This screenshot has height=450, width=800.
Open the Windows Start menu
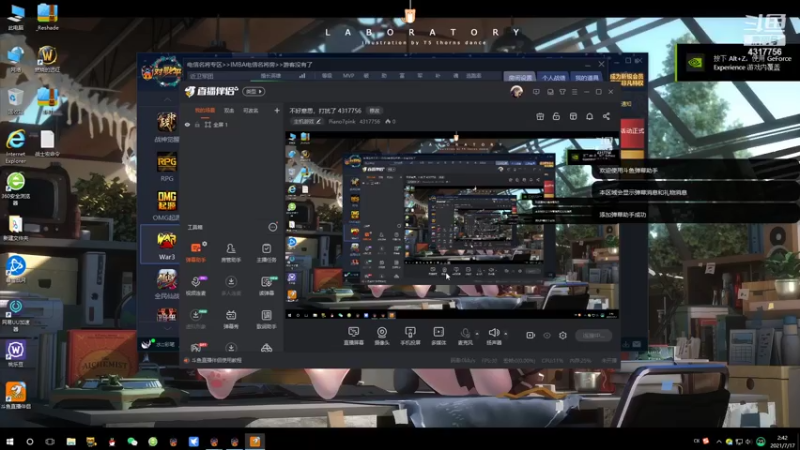point(10,441)
